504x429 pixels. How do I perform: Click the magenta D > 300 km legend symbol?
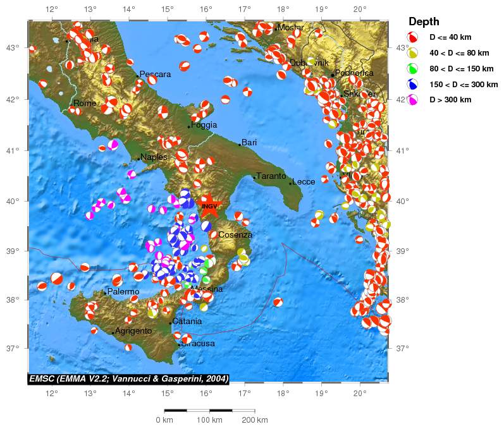tap(412, 99)
